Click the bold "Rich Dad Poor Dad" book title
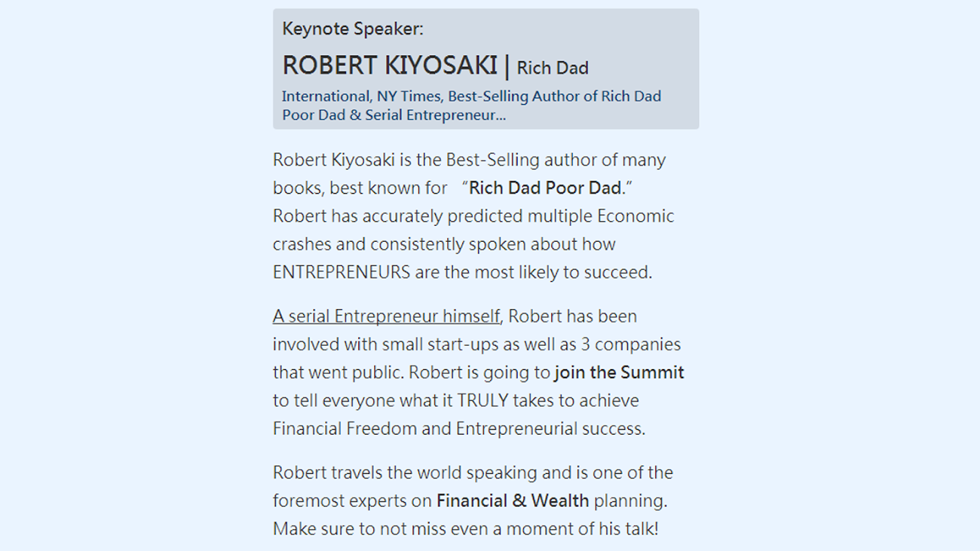980x551 pixels. coord(545,188)
